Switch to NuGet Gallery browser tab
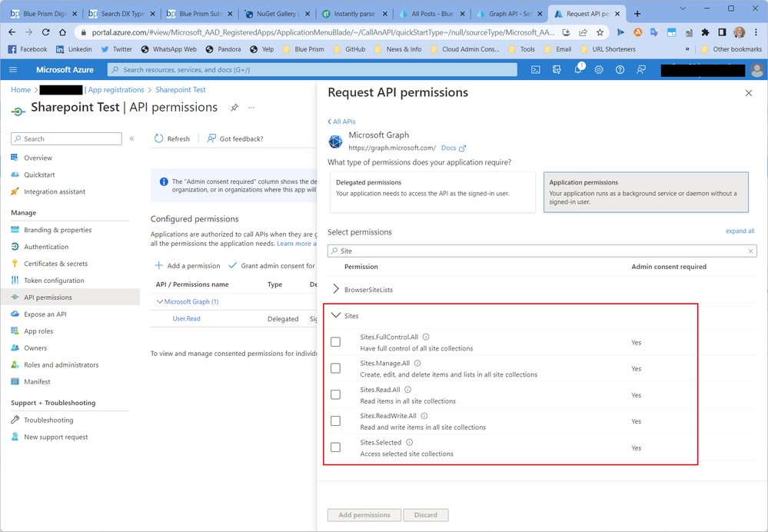The image size is (768, 532). click(x=278, y=14)
